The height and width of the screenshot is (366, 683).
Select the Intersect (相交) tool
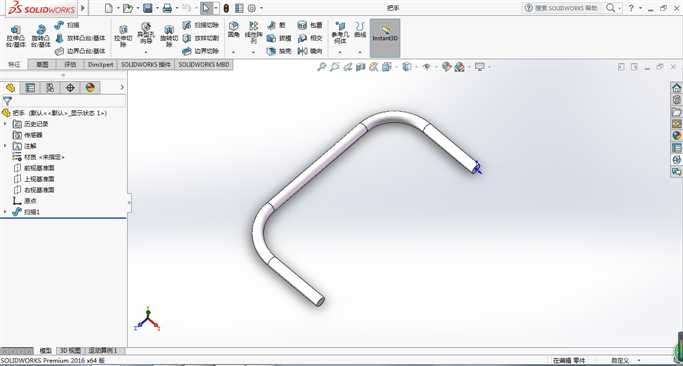[x=310, y=38]
